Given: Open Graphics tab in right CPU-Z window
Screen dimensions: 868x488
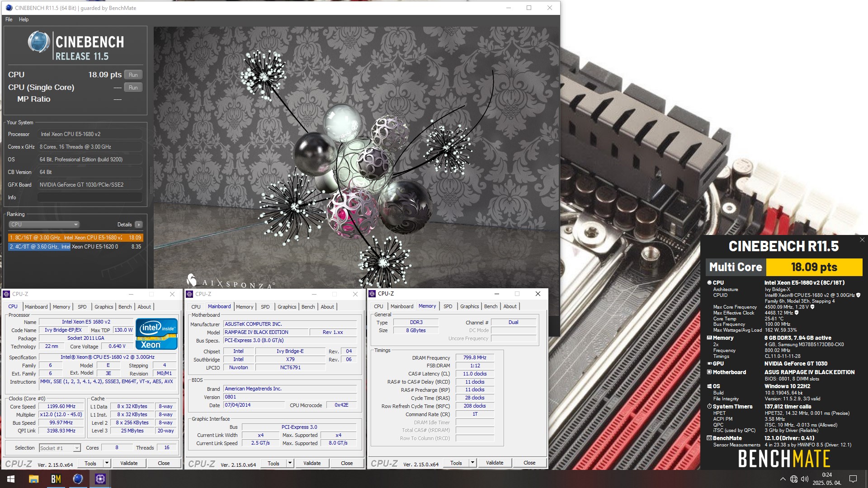Looking at the screenshot, I should pyautogui.click(x=469, y=306).
